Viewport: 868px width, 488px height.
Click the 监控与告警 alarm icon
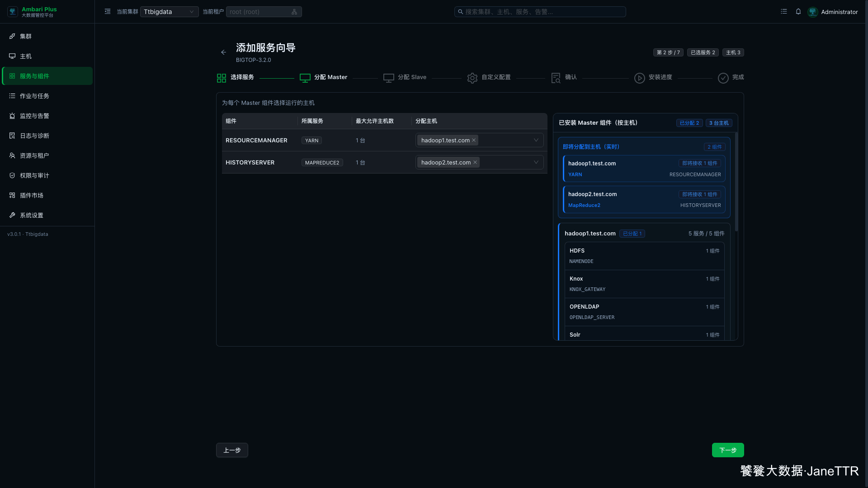coord(12,116)
